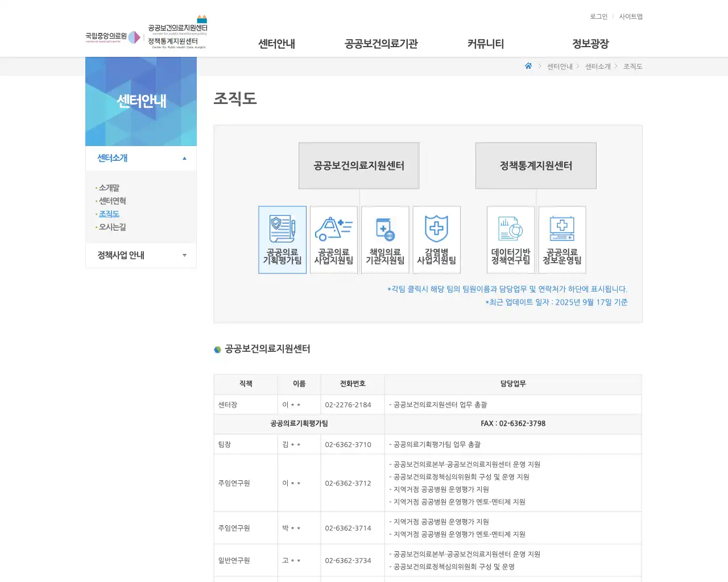
Task: Click the 감염병 사업지원팀 cross shield icon
Action: 436,239
